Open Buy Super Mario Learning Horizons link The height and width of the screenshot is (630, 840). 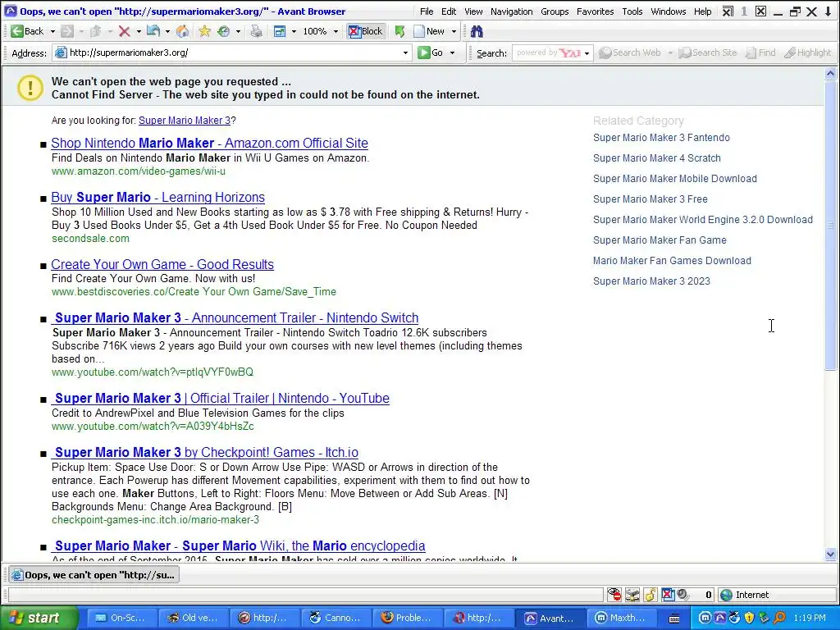[158, 197]
